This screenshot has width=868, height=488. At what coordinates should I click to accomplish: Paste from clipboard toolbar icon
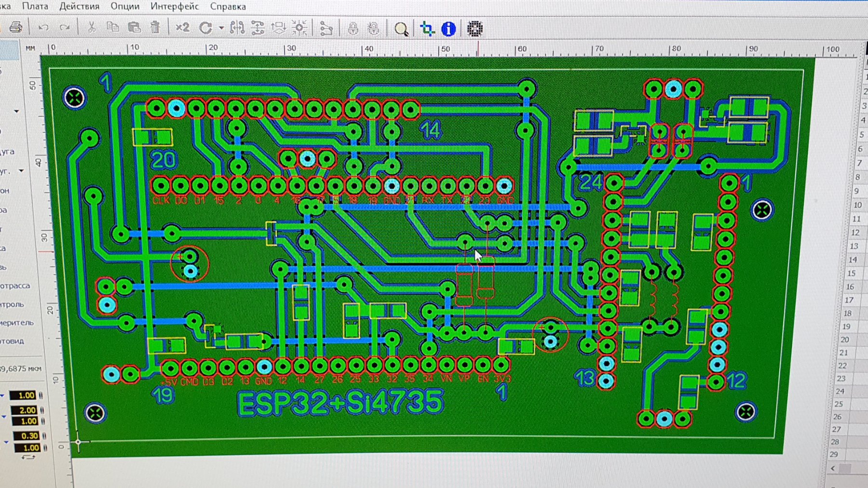(134, 27)
